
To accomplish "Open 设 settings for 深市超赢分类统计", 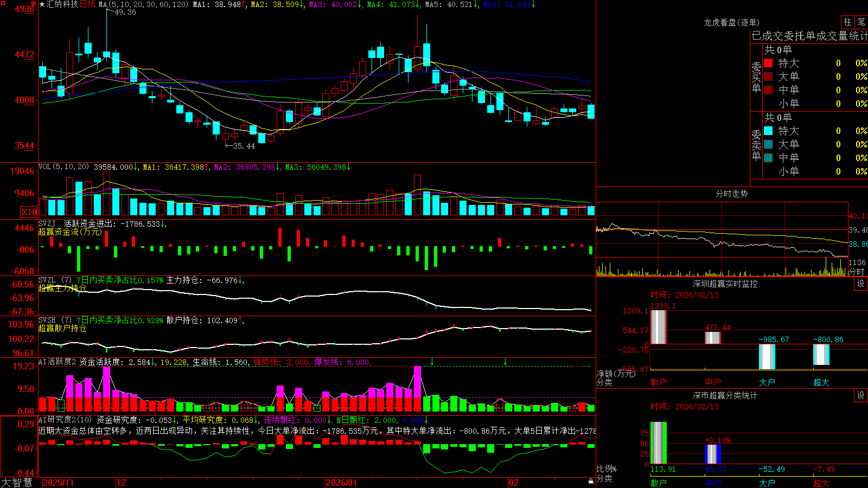I will click(861, 395).
